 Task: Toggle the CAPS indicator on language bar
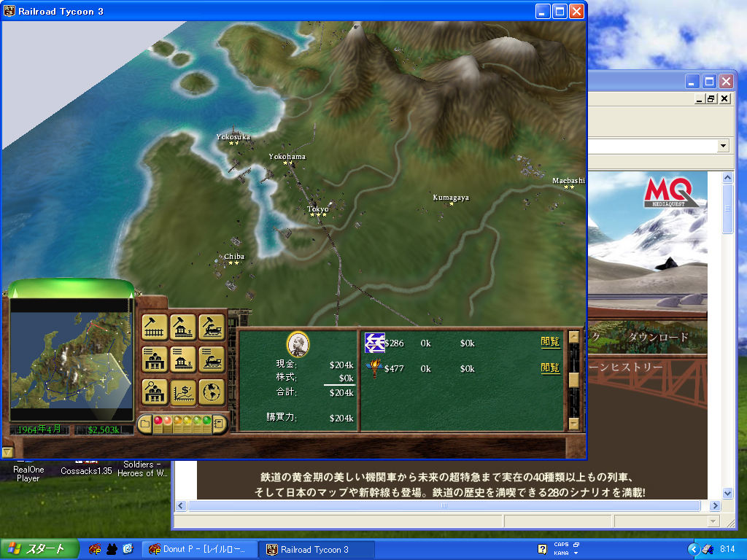561,544
